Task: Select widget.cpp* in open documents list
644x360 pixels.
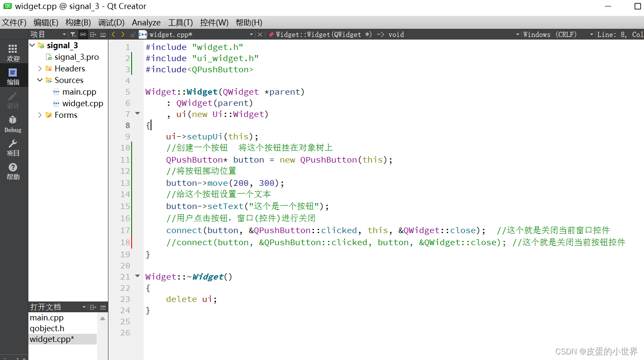Action: [63, 339]
